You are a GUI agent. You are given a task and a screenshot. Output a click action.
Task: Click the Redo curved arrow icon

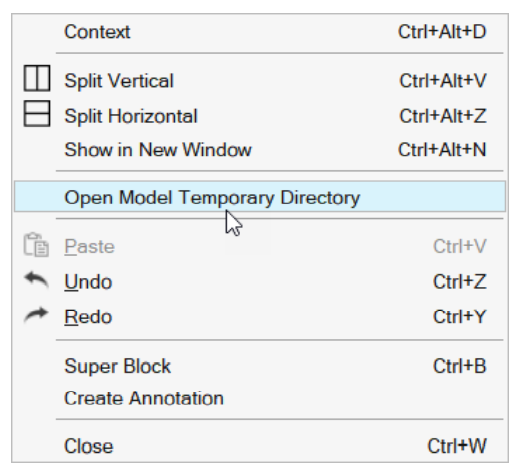click(36, 315)
